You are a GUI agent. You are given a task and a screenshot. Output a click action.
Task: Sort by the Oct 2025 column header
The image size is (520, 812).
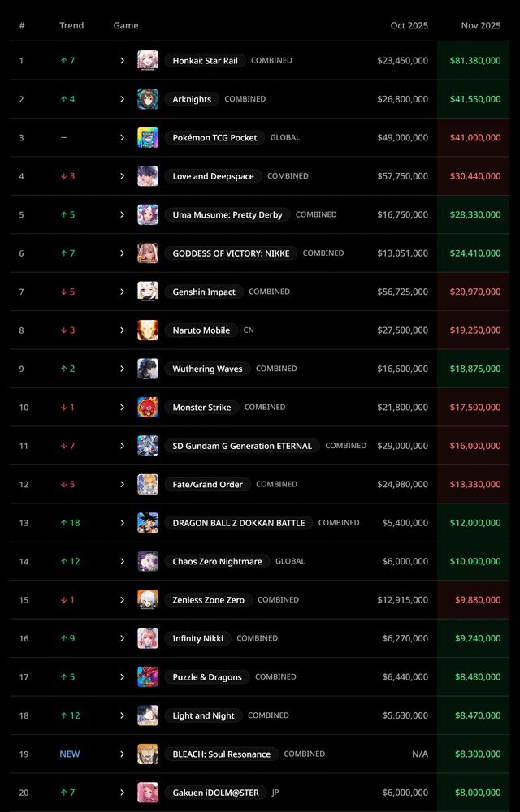coord(409,25)
